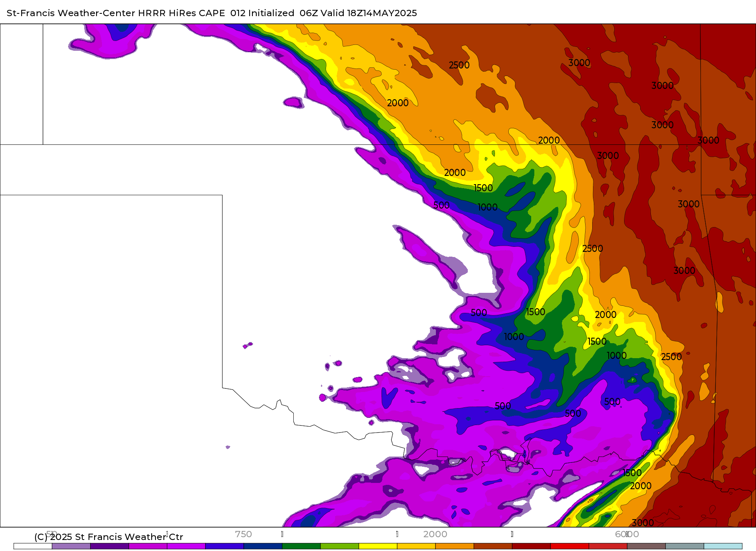This screenshot has width=756, height=551.
Task: Select the dark green legend swatch
Action: tap(301, 546)
